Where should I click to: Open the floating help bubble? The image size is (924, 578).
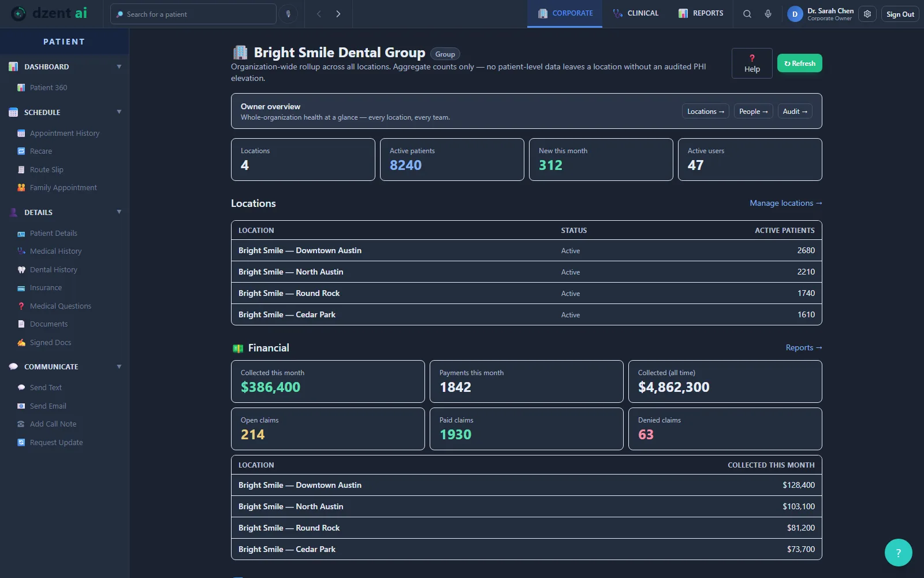898,553
